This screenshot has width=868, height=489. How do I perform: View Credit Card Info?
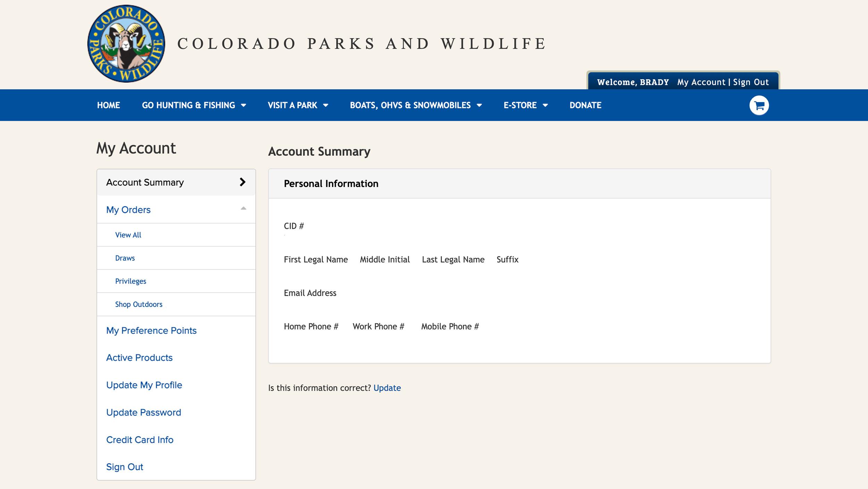pyautogui.click(x=140, y=439)
